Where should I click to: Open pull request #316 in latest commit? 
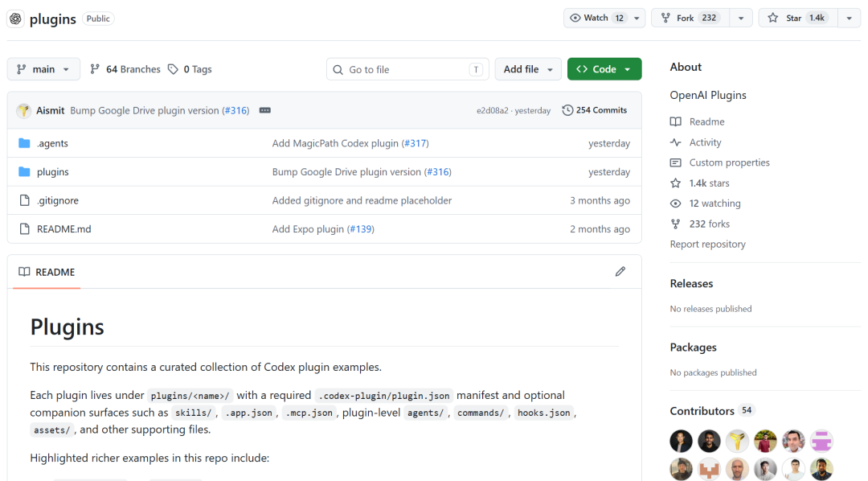point(235,110)
